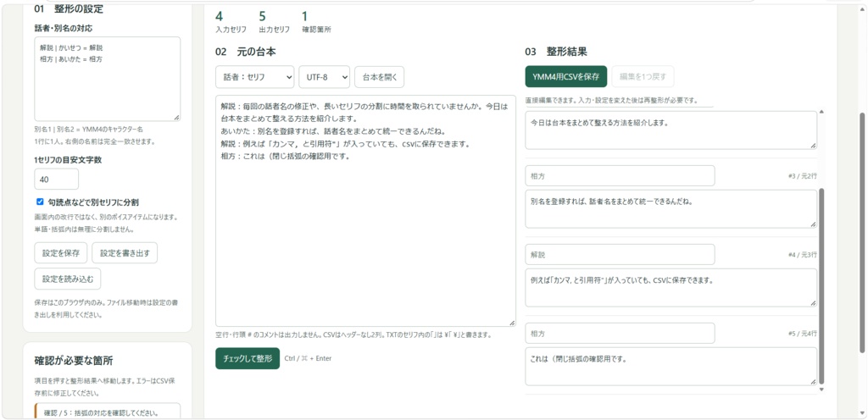Select the speaker field 相方 for item #5
Screen dimensions: 868x420
coord(620,334)
